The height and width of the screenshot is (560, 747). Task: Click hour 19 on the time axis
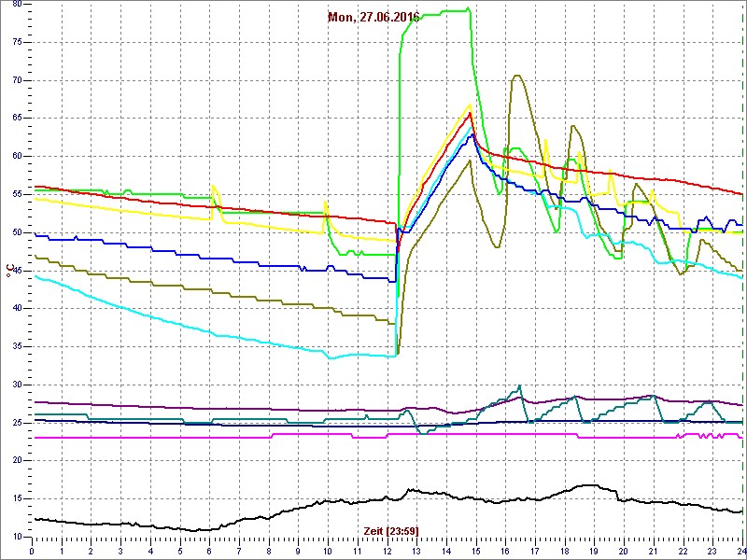(x=594, y=551)
